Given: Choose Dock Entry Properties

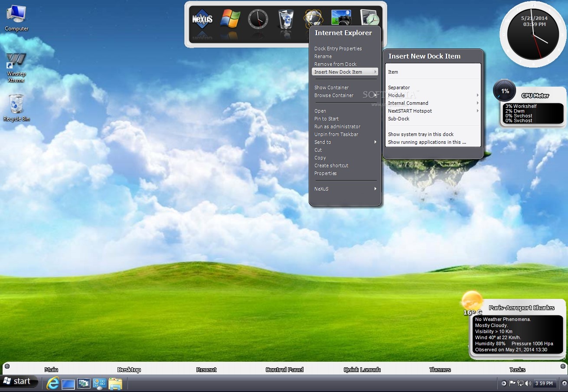Looking at the screenshot, I should pos(345,49).
